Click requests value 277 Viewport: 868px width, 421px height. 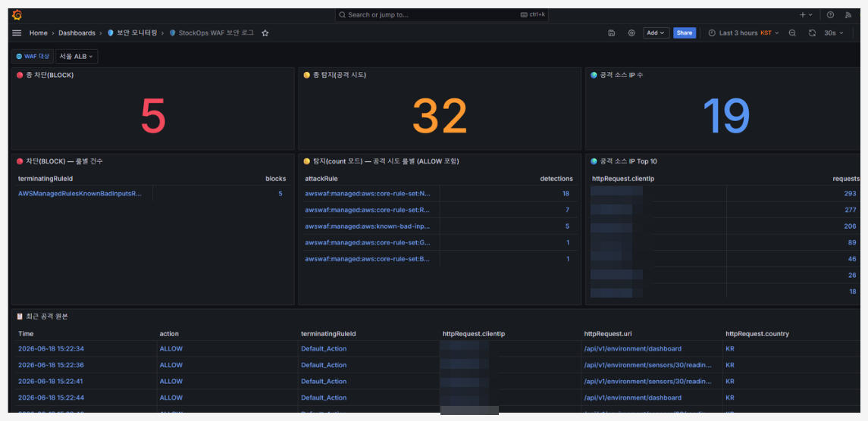(x=851, y=210)
